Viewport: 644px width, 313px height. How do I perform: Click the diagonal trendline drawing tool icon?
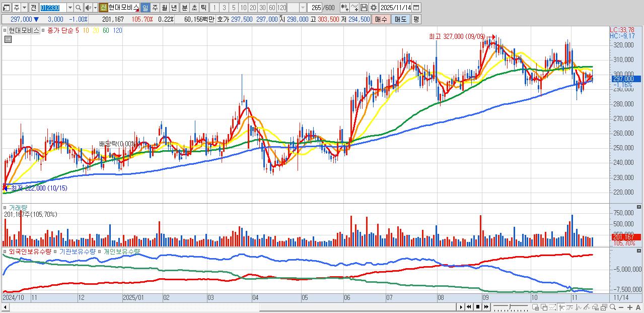coord(587,307)
